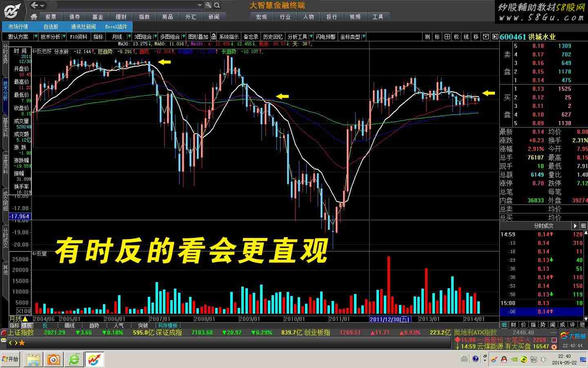588x368 pixels.
Task: Expand the 分析工具 dropdown arrow
Action: coord(311,37)
